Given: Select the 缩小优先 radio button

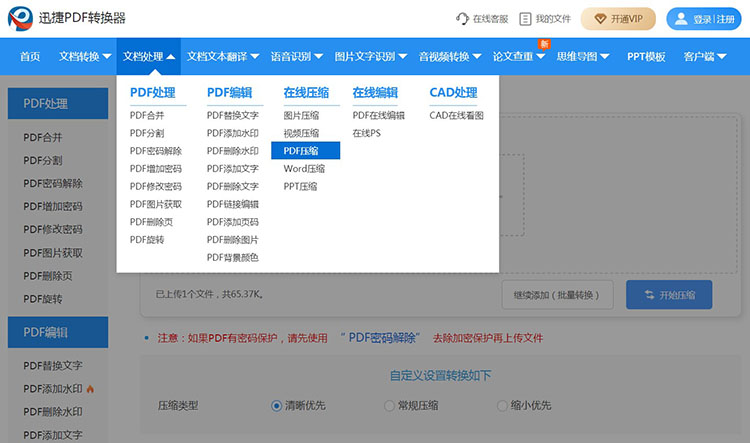Looking at the screenshot, I should pos(502,406).
